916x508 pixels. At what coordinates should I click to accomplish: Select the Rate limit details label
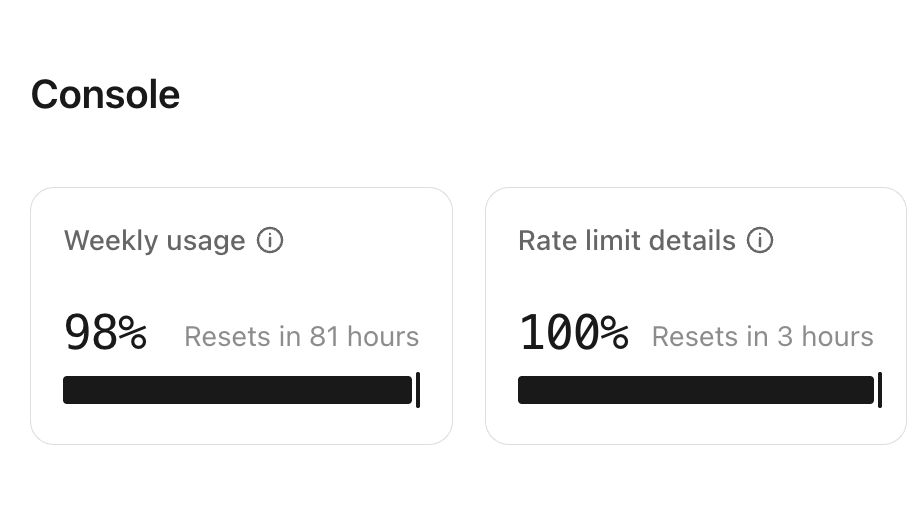[626, 241]
